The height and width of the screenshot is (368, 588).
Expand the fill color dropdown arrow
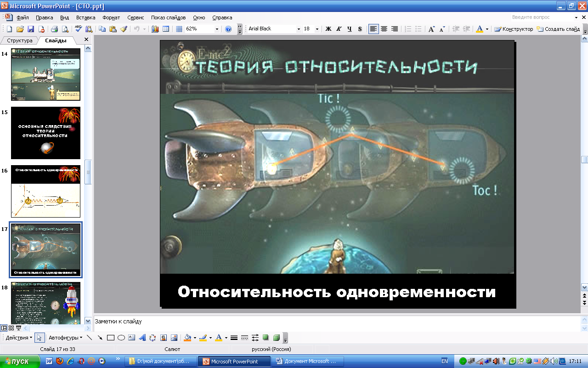(x=195, y=338)
